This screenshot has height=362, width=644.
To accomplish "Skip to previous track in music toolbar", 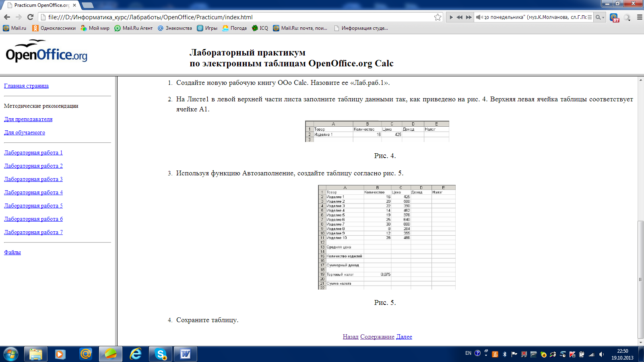I will click(460, 17).
